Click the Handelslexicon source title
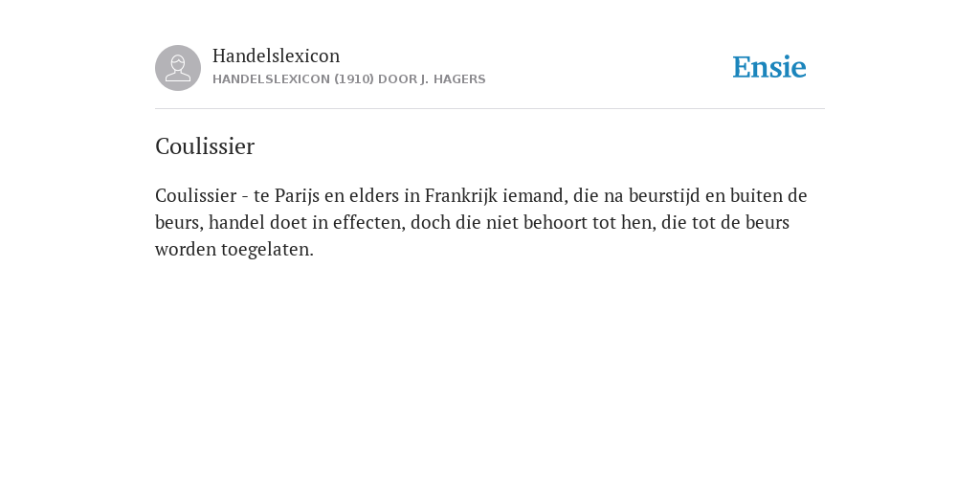Screen dimensions: 980x490 (x=277, y=56)
